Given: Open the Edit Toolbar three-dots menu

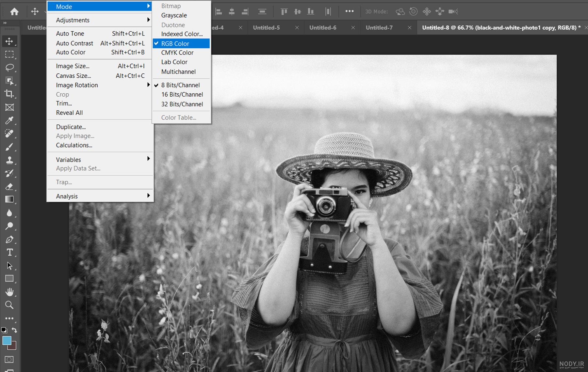Looking at the screenshot, I should (9, 318).
